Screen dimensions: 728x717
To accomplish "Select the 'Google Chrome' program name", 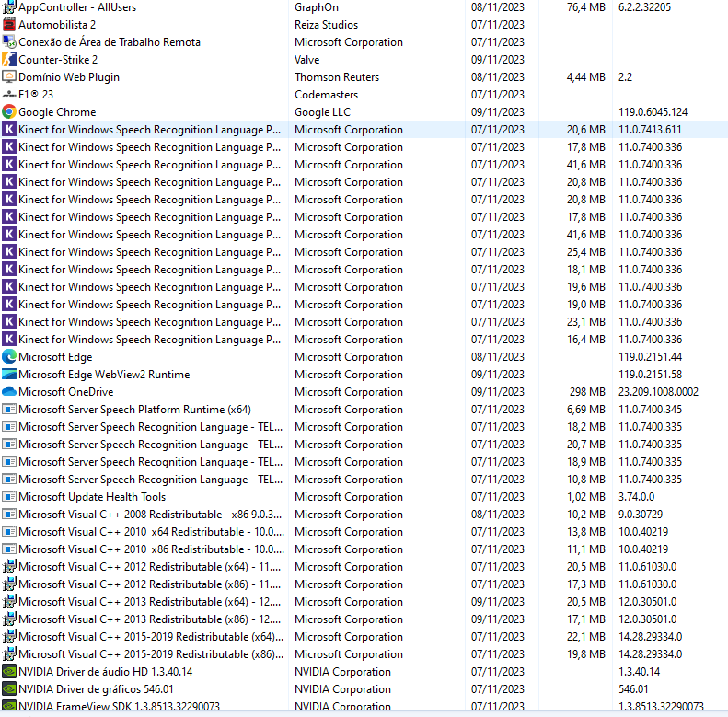I will point(57,112).
